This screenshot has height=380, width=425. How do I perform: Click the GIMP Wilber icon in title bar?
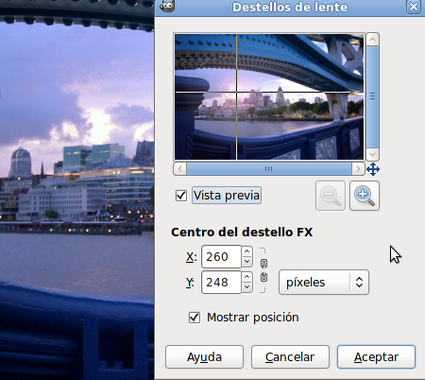coord(167,6)
